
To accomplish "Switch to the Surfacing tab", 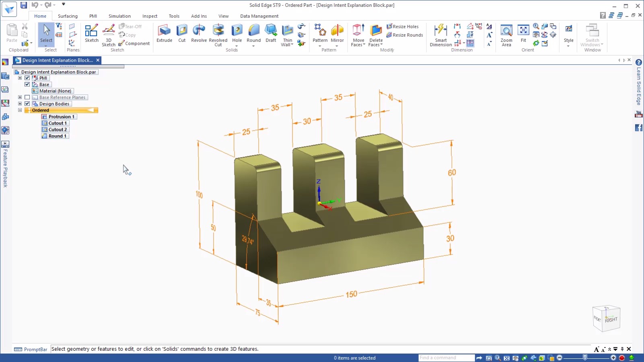I will (68, 16).
